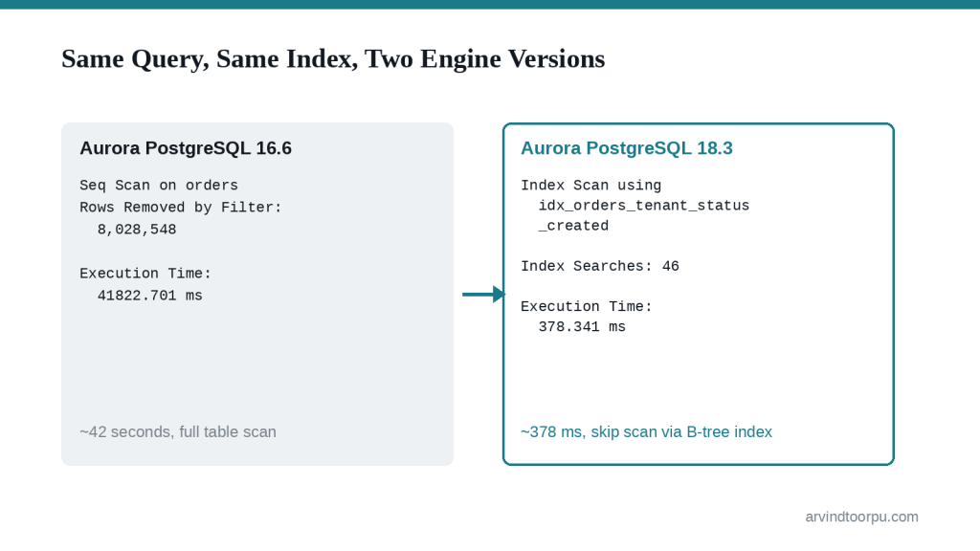The width and height of the screenshot is (980, 551).
Task: Select the value '378.341 ms'
Action: pos(582,327)
